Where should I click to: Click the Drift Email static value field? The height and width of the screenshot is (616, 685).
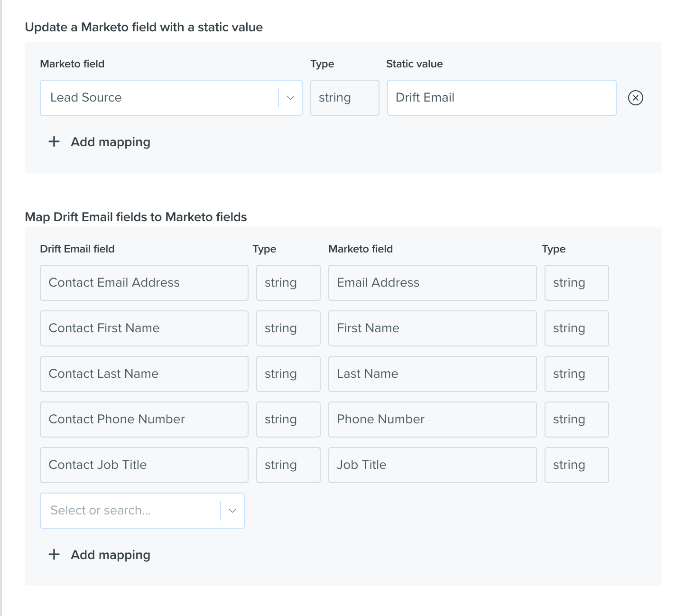point(501,98)
